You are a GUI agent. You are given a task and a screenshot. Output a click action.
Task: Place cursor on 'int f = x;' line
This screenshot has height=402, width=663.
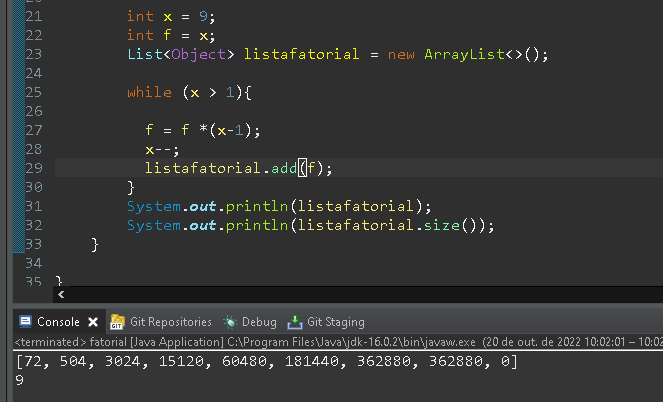pyautogui.click(x=171, y=36)
